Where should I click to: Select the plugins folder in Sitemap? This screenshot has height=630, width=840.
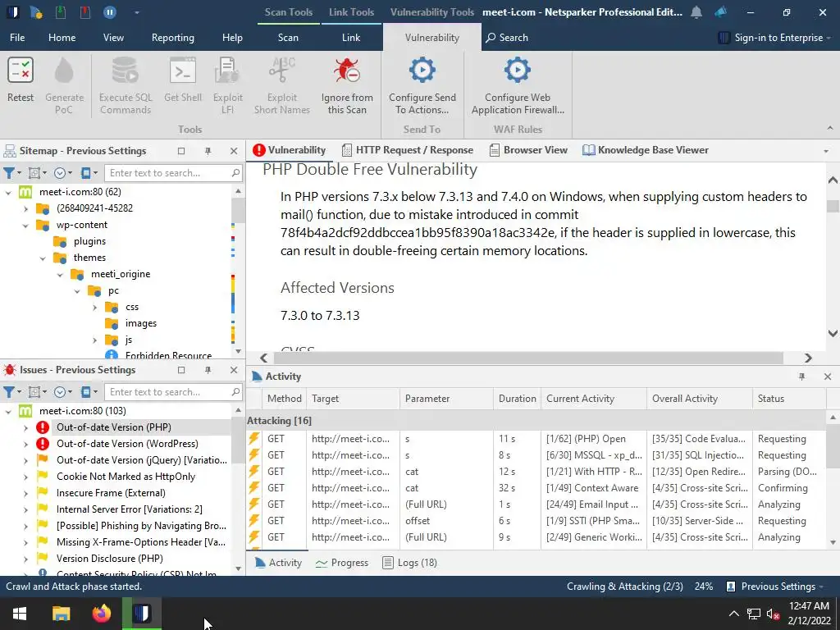tap(89, 242)
